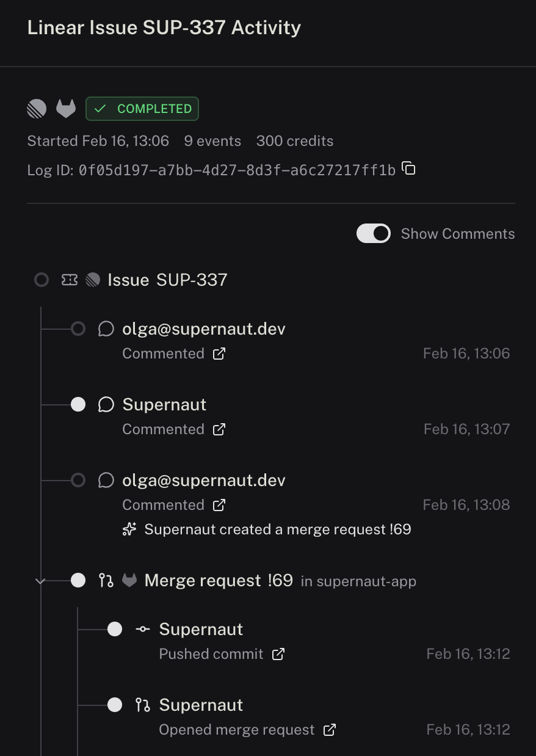Open the Commented link from Feb 16 13:06
The height and width of the screenshot is (756, 536).
[x=163, y=353]
